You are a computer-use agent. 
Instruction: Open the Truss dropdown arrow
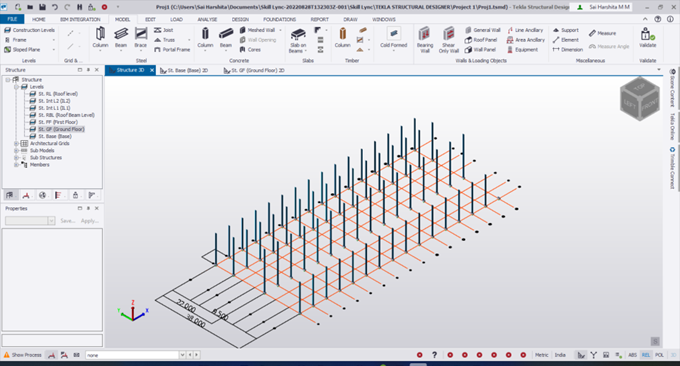[x=189, y=40]
